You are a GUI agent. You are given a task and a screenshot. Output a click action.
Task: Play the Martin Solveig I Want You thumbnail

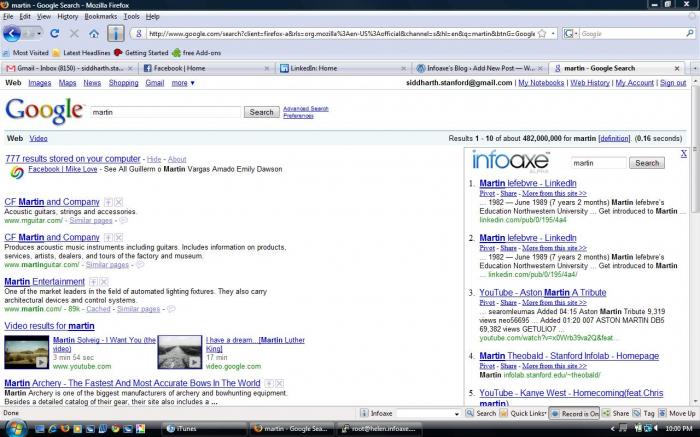27,352
